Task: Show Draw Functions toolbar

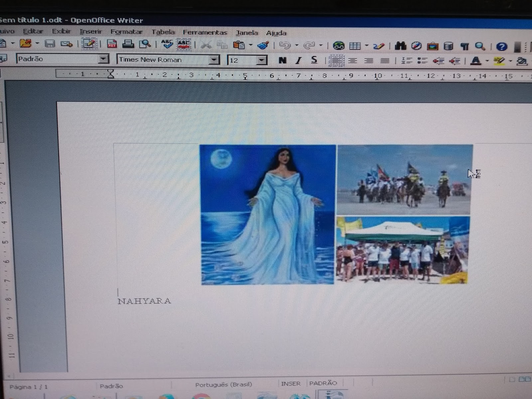Action: coord(379,46)
